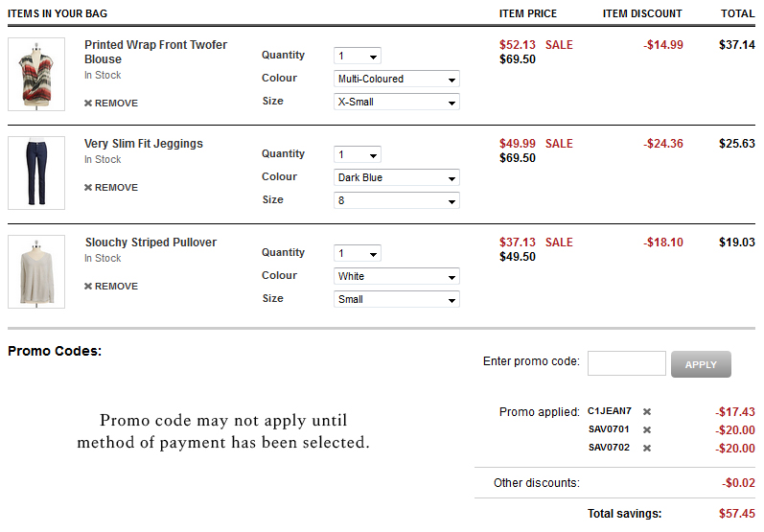
Task: Delete promo code SAV0701
Action: click(647, 430)
